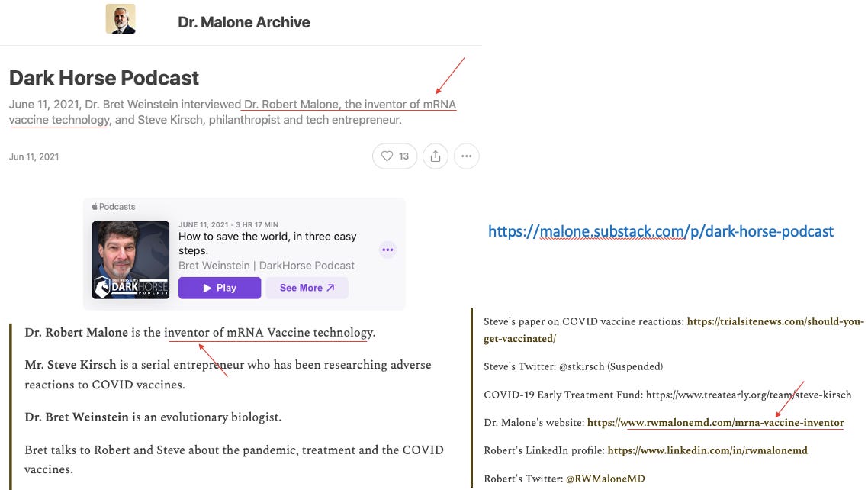Click the share icon button
This screenshot has height=490, width=868.
[x=436, y=156]
